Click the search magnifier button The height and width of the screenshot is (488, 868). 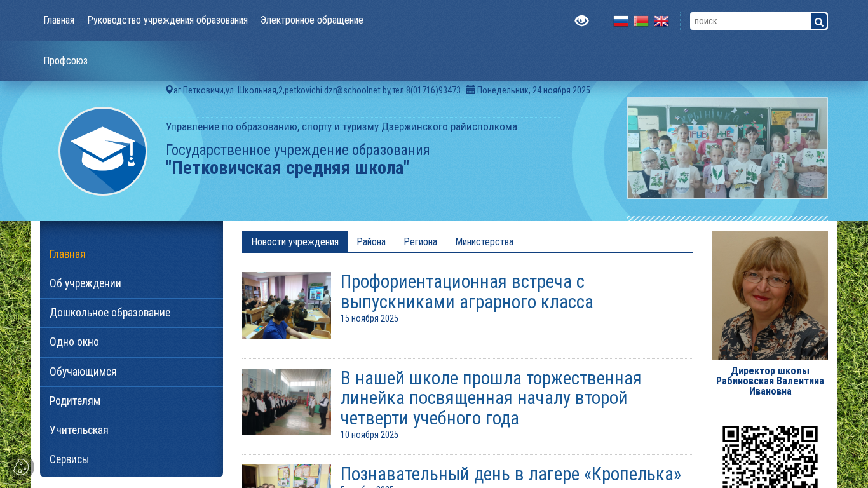coord(819,22)
